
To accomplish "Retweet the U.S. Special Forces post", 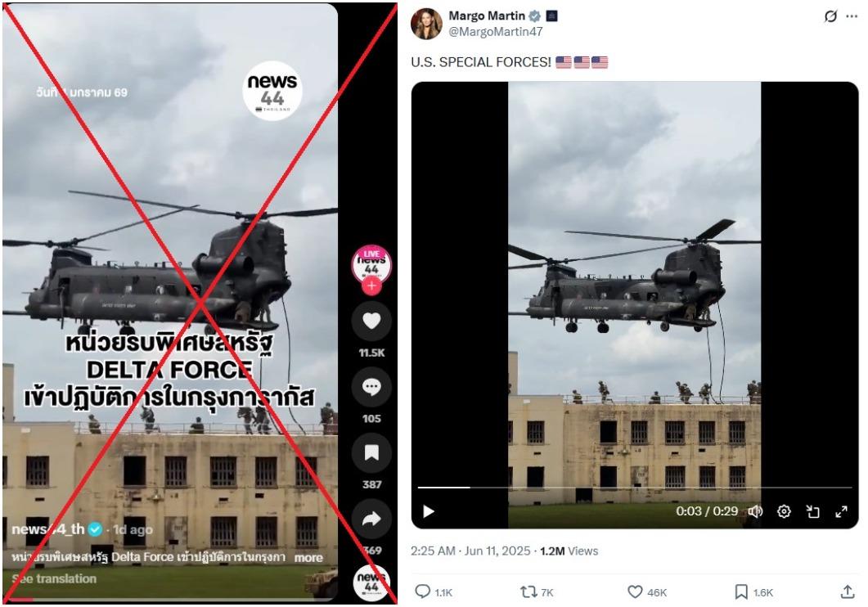I will [x=528, y=592].
